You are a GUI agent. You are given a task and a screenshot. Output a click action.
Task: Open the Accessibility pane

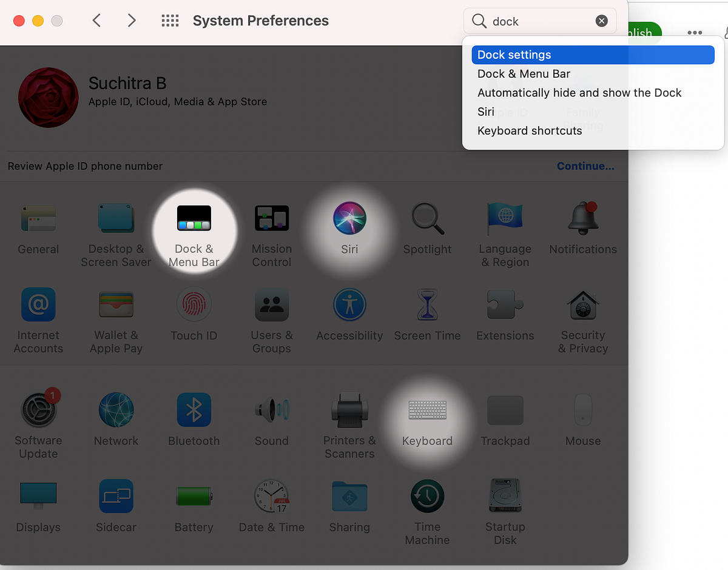[349, 315]
